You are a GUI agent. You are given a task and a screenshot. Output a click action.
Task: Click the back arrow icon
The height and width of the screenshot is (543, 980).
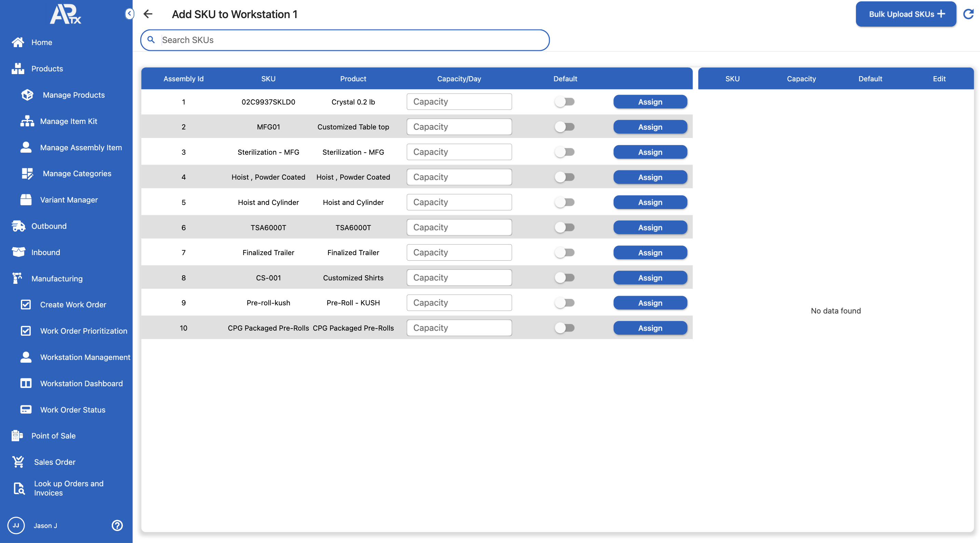click(x=148, y=14)
